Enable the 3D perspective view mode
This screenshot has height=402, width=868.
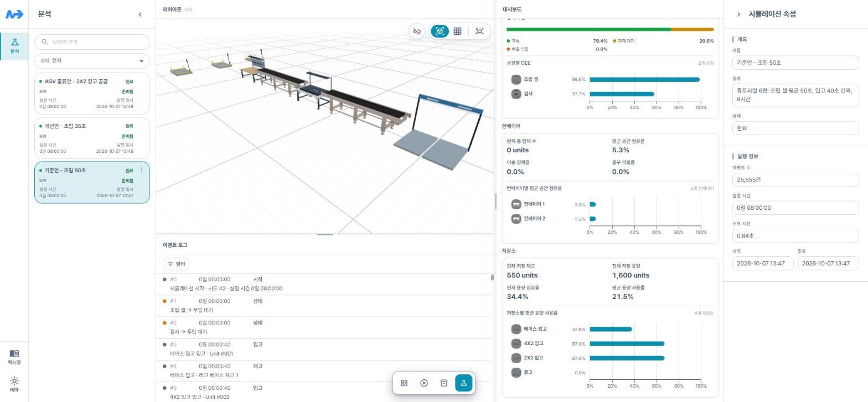[x=440, y=32]
